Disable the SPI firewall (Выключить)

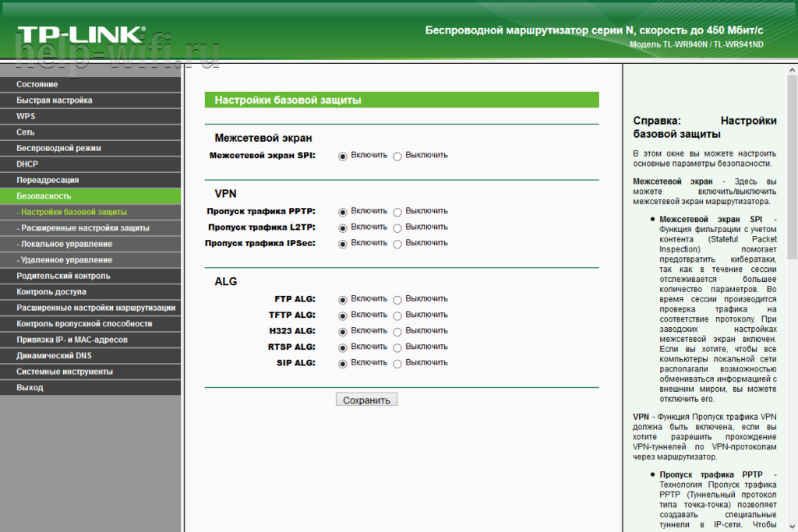click(397, 156)
